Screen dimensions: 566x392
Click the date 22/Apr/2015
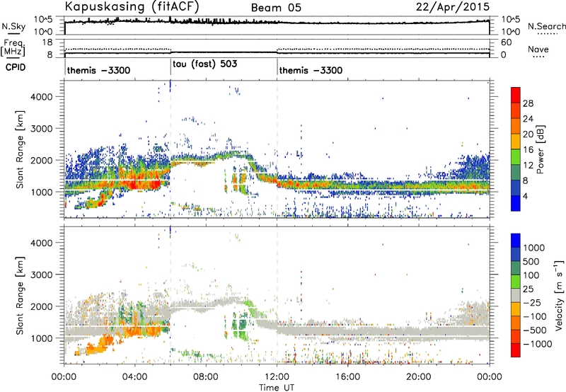[453, 7]
